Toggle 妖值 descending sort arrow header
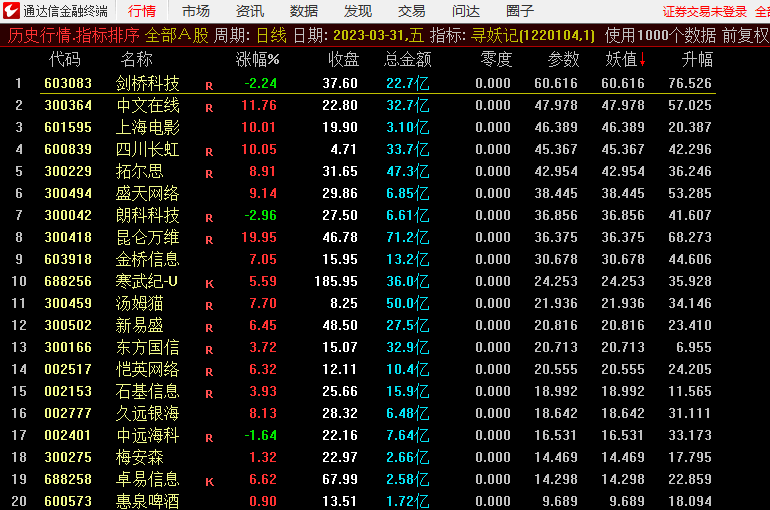Screen dimensions: 770x510 (x=626, y=59)
